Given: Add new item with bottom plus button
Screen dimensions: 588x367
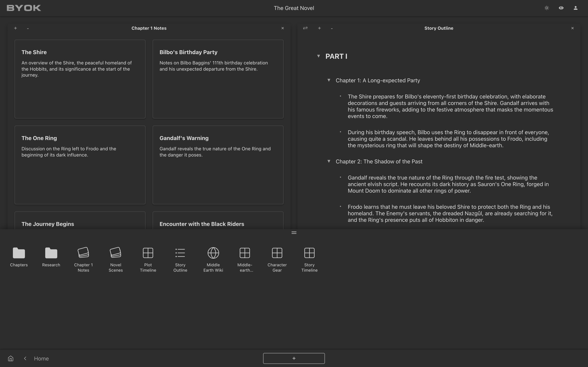Looking at the screenshot, I should coord(294,358).
